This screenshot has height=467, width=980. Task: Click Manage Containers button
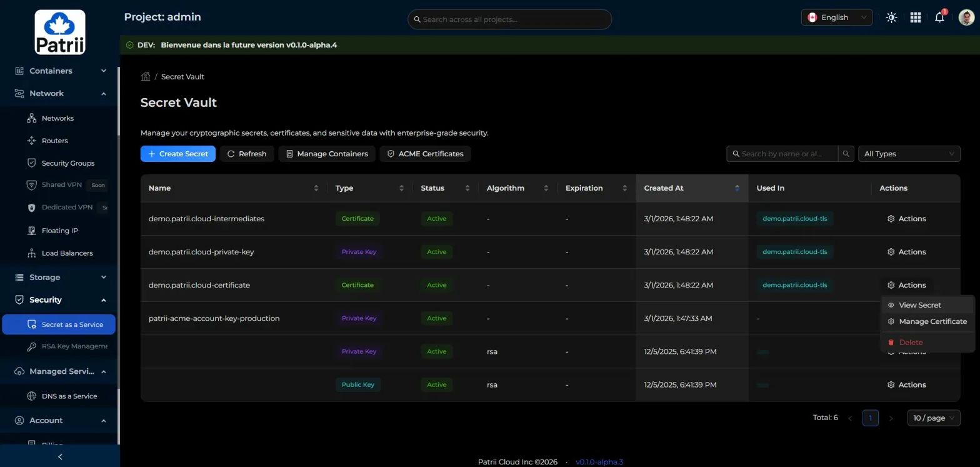(x=327, y=154)
